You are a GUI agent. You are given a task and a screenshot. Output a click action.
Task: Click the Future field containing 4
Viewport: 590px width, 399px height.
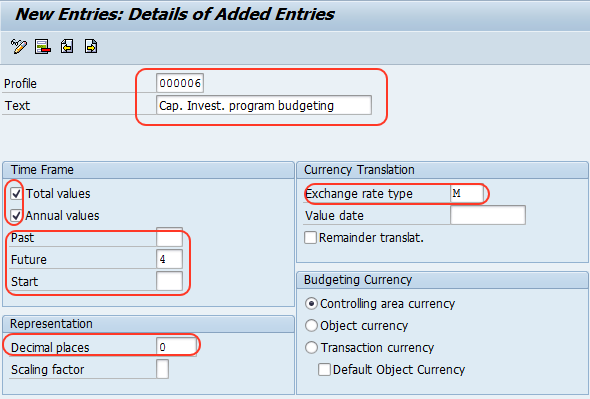[x=169, y=259]
